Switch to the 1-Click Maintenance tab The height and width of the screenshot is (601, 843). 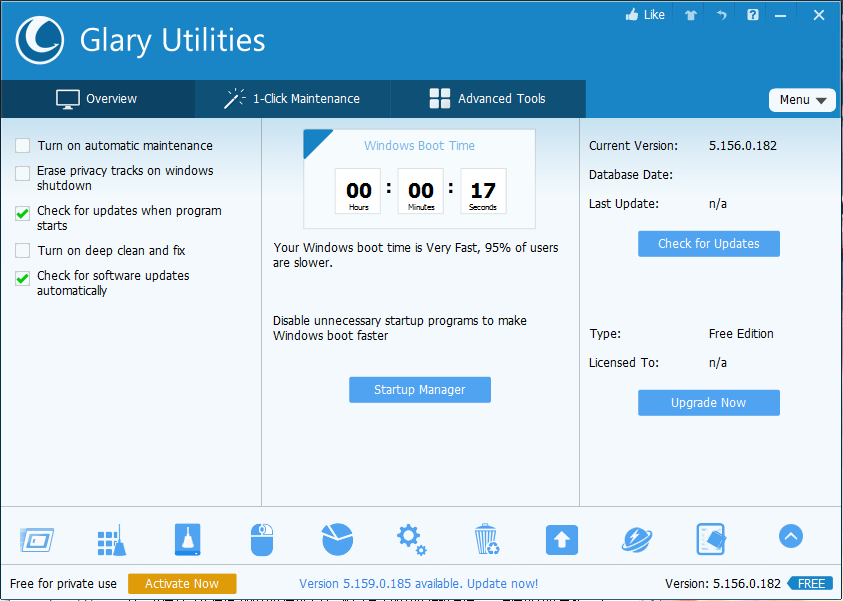click(292, 99)
